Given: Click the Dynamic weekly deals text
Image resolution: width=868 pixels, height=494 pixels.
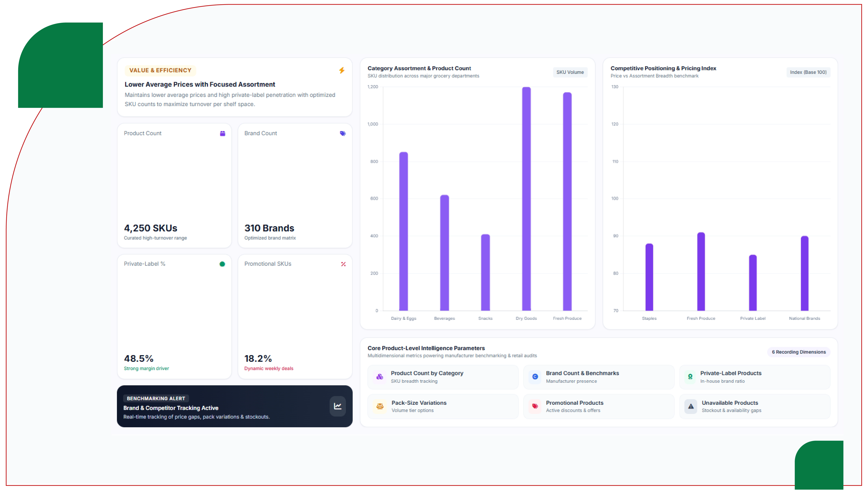Looking at the screenshot, I should point(269,369).
